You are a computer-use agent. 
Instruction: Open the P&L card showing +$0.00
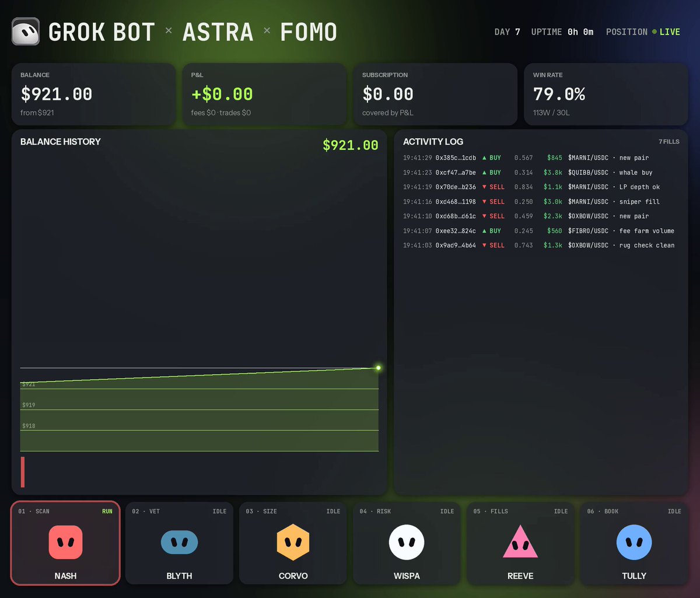point(264,94)
